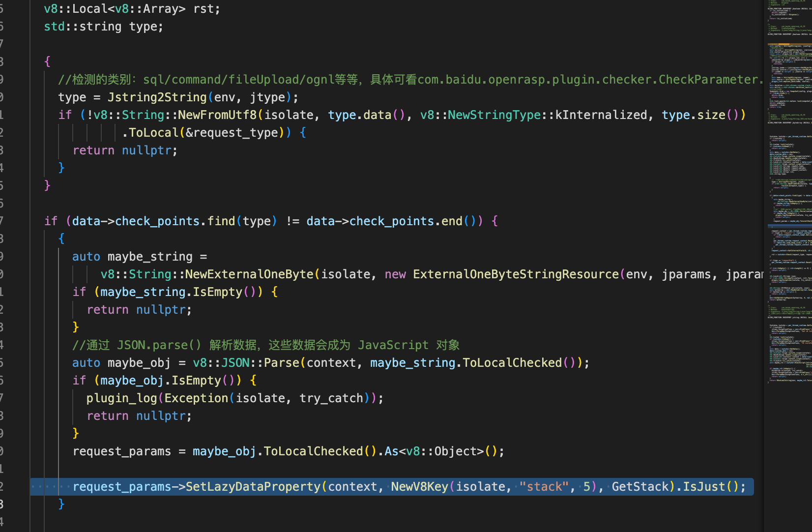Image resolution: width=812 pixels, height=532 pixels.
Task: Click the kInternalized enum value
Action: [x=601, y=115]
